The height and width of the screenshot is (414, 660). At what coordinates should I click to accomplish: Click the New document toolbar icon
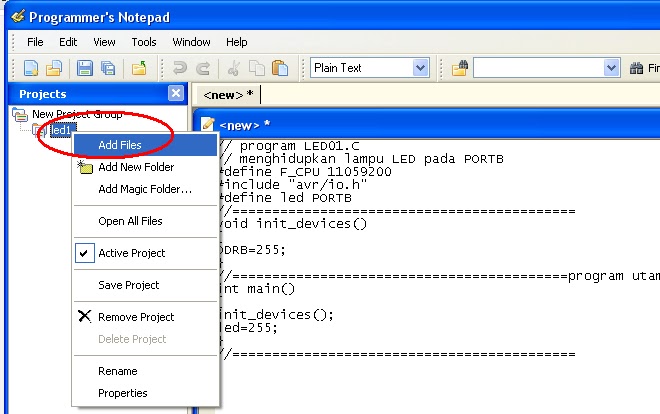pos(31,68)
